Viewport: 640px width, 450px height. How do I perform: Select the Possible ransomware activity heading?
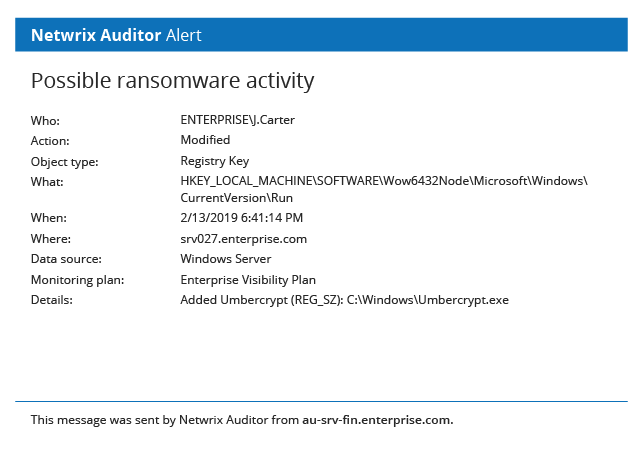tap(173, 81)
